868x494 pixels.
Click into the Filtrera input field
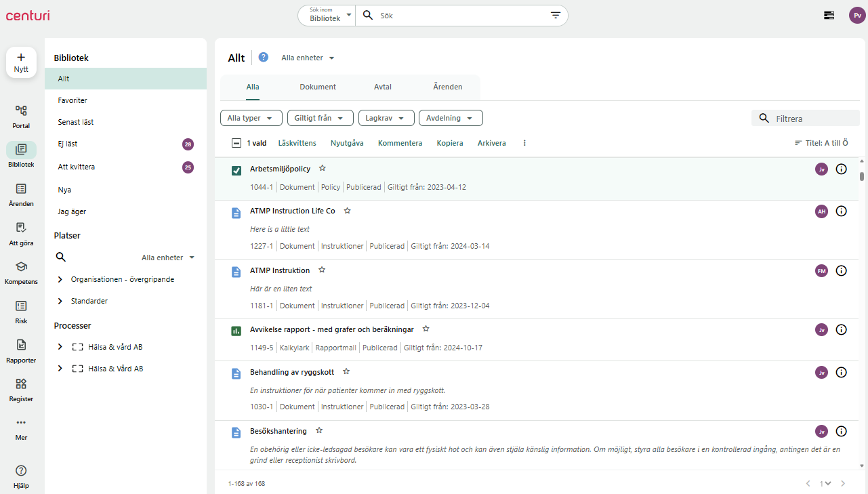point(813,119)
